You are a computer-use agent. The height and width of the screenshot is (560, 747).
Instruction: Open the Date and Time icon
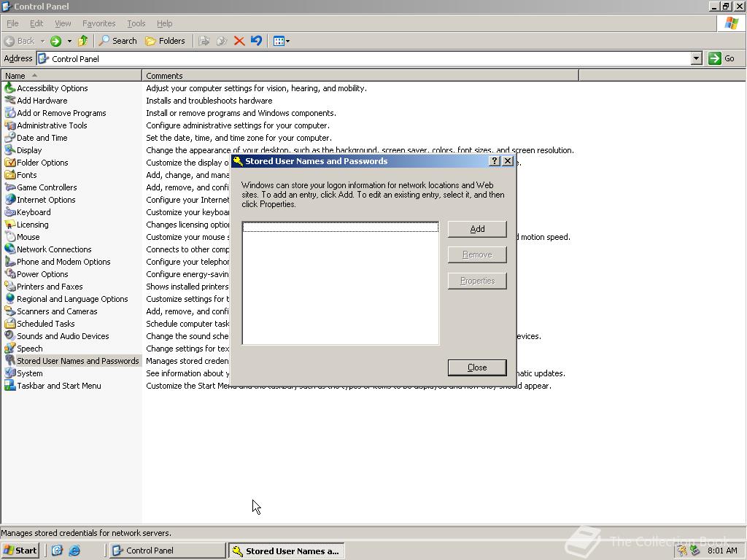10,138
